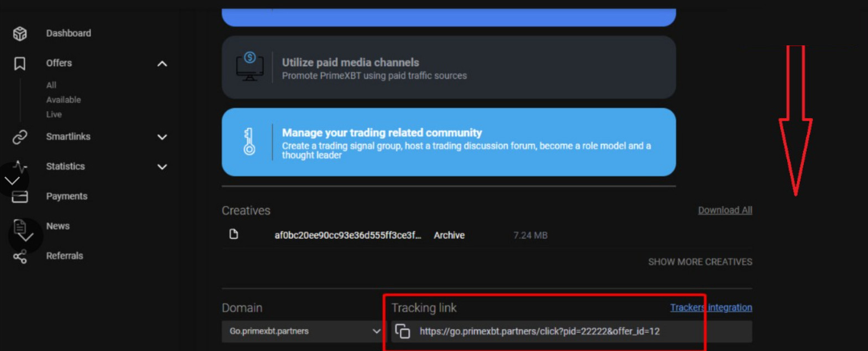Click the Download All link
The image size is (868, 351).
(725, 210)
